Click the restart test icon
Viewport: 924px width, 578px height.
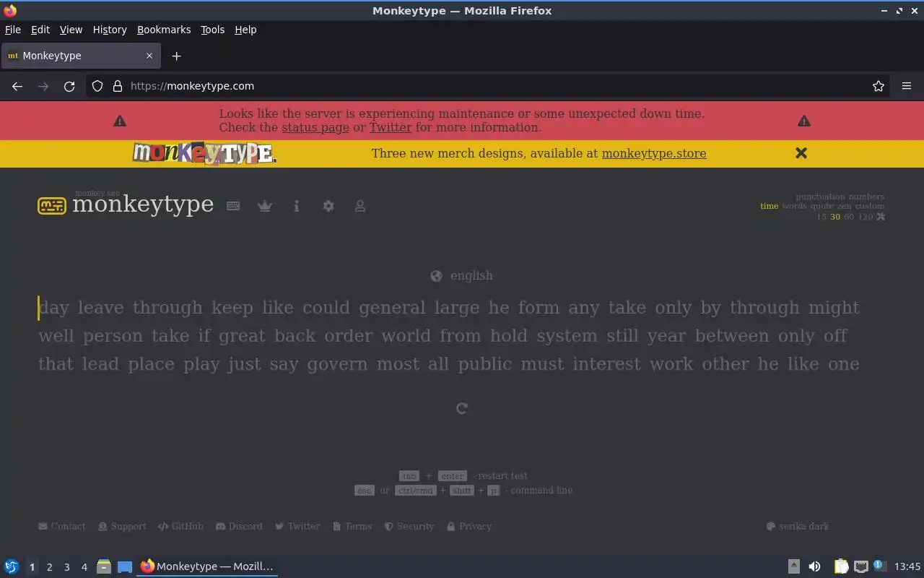462,408
